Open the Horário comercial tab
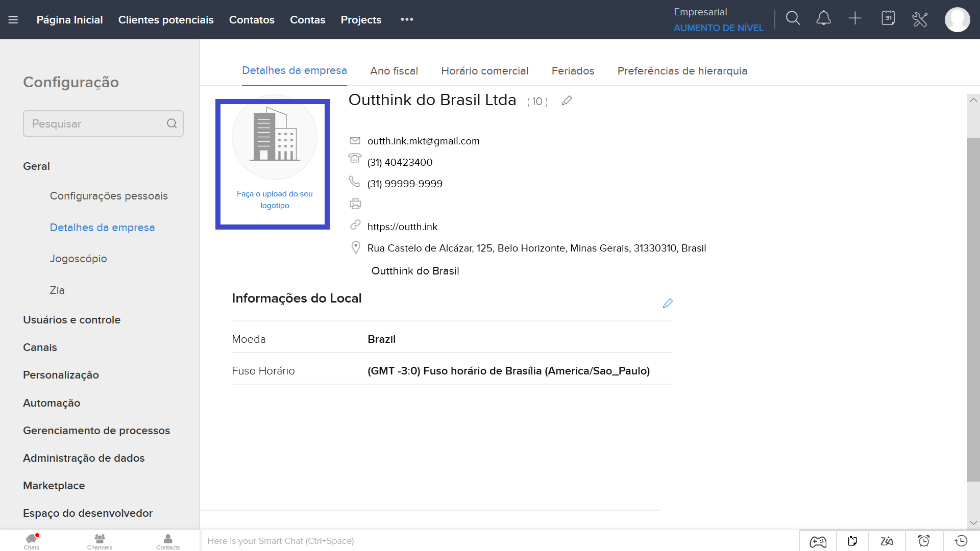Viewport: 980px width, 551px height. click(x=484, y=71)
